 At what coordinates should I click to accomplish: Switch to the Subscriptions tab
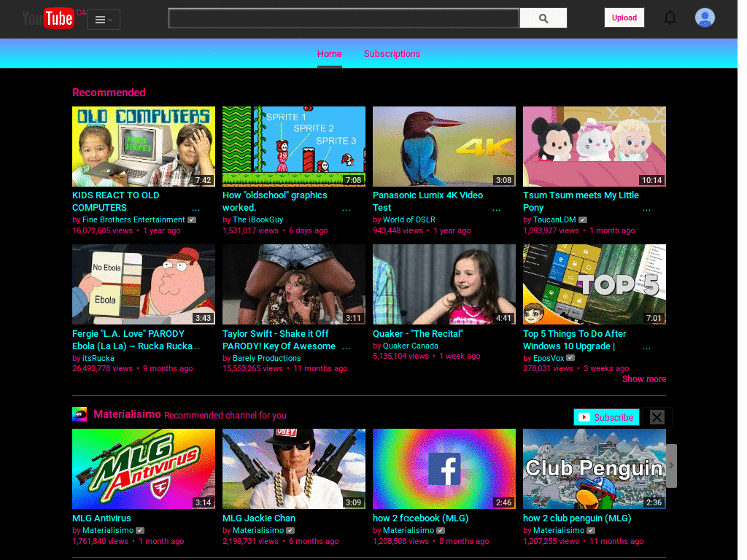tap(392, 54)
